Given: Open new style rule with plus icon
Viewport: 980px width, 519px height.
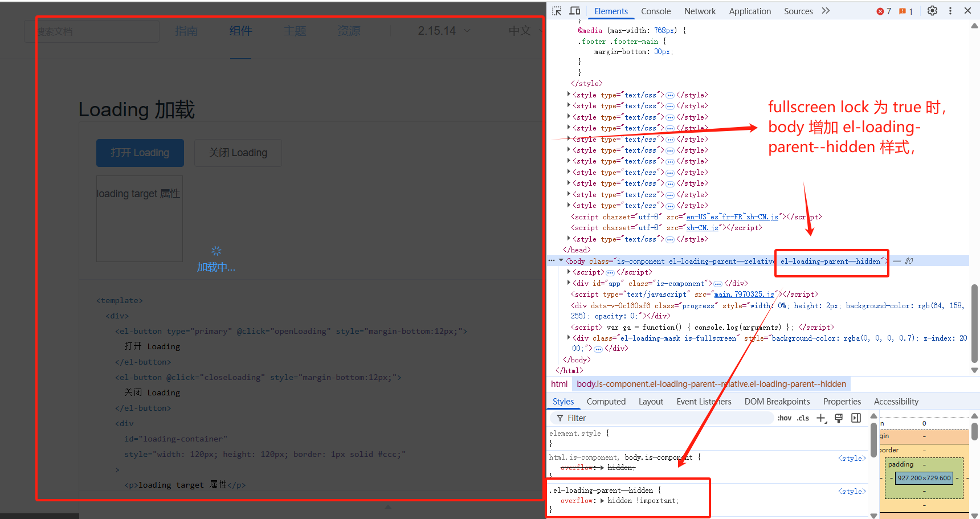Looking at the screenshot, I should [821, 418].
